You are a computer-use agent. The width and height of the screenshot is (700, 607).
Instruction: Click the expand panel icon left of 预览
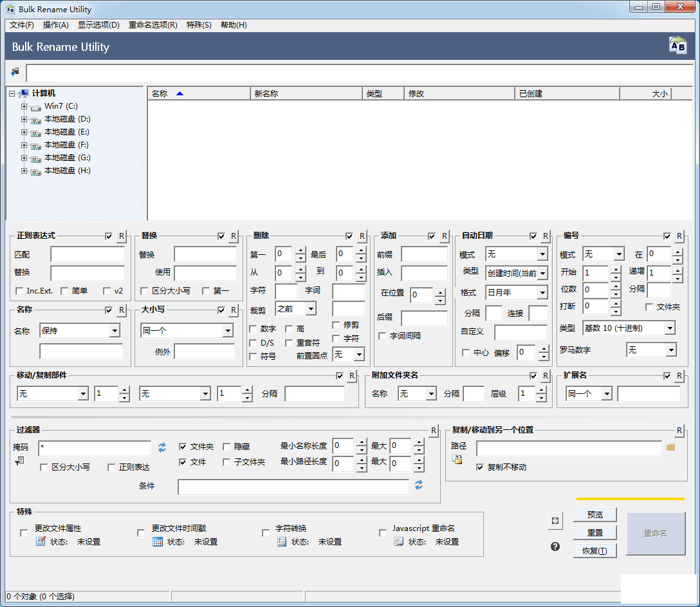555,521
